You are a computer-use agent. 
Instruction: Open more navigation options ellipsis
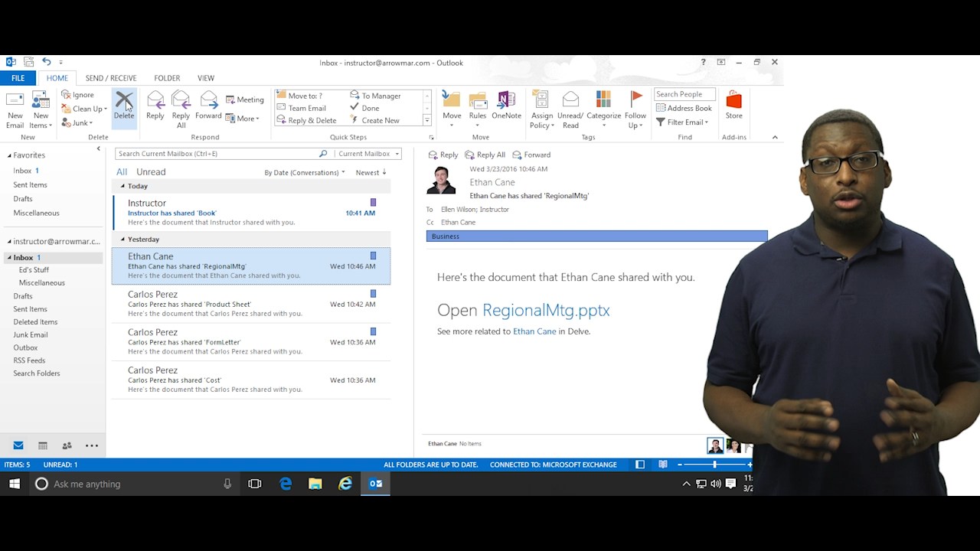92,445
